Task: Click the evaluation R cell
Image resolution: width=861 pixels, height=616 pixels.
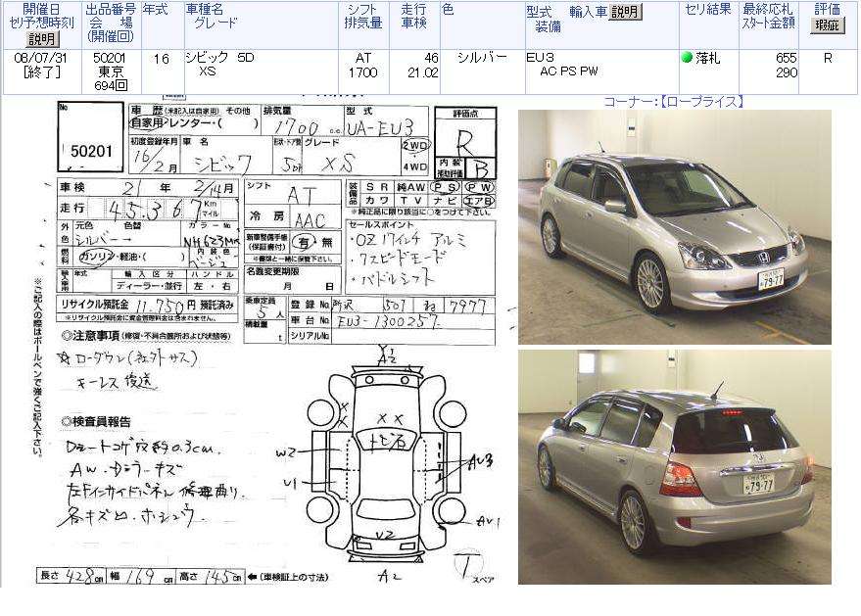Action: point(828,58)
